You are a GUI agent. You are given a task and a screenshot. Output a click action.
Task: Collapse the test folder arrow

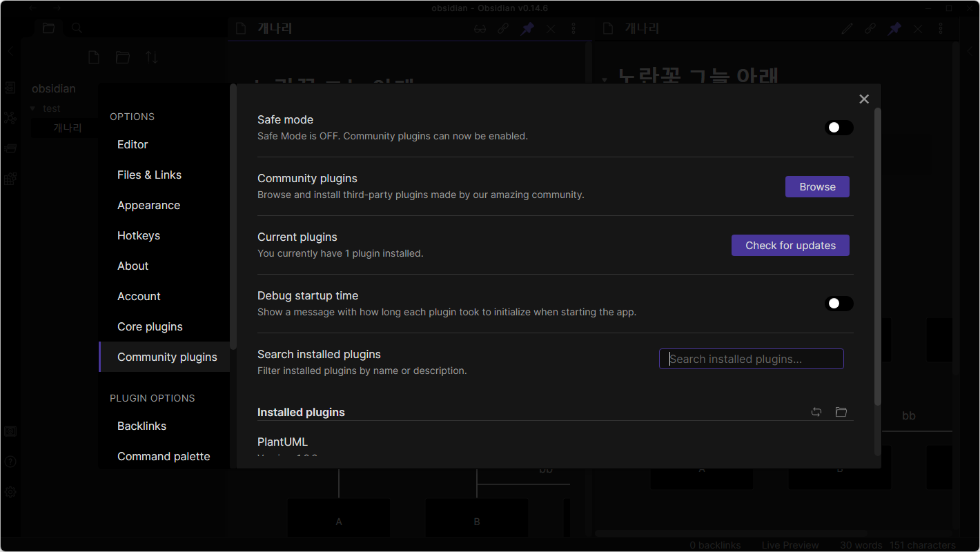coord(32,108)
